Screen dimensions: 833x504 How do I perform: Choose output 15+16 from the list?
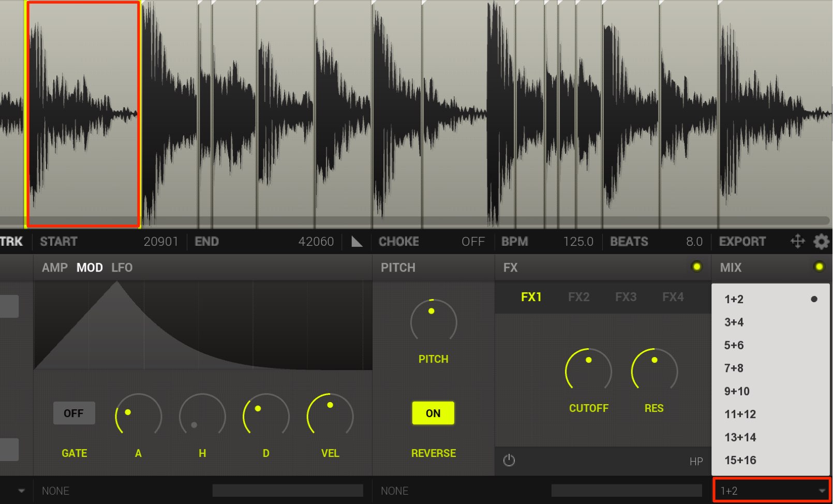[771, 460]
